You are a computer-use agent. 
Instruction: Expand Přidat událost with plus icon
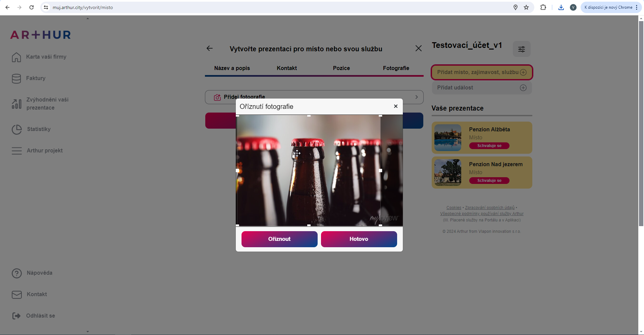tap(523, 88)
